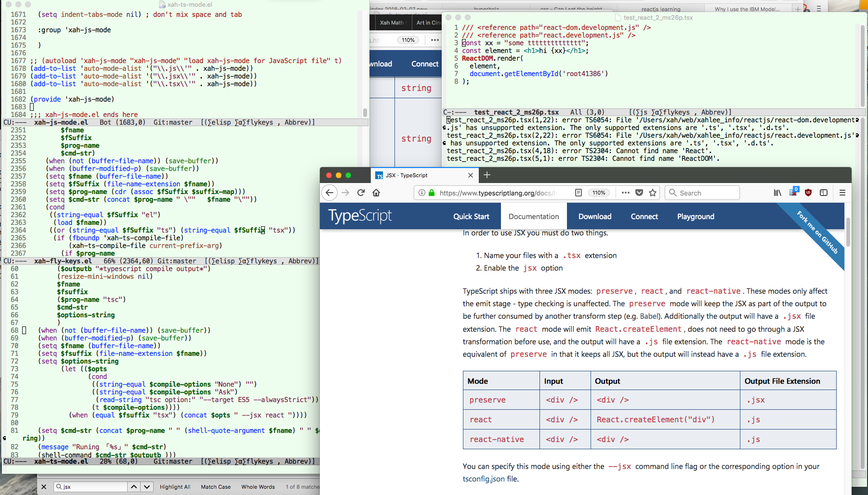Go to next find match arrow
The width and height of the screenshot is (868, 495).
[147, 487]
